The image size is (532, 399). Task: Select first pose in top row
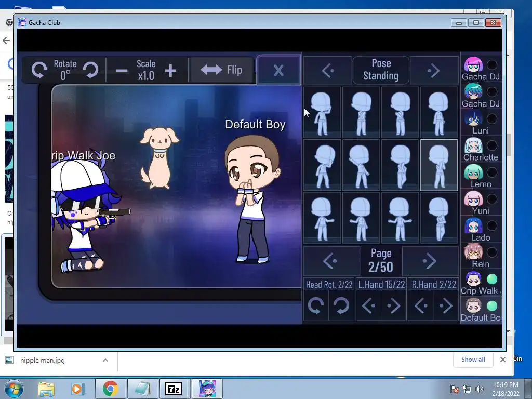coord(322,112)
